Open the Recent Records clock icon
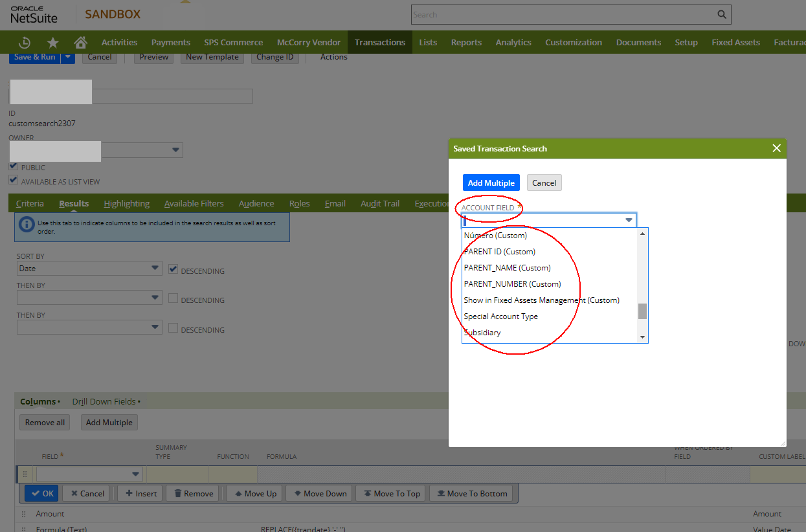This screenshot has width=806, height=532. click(25, 43)
